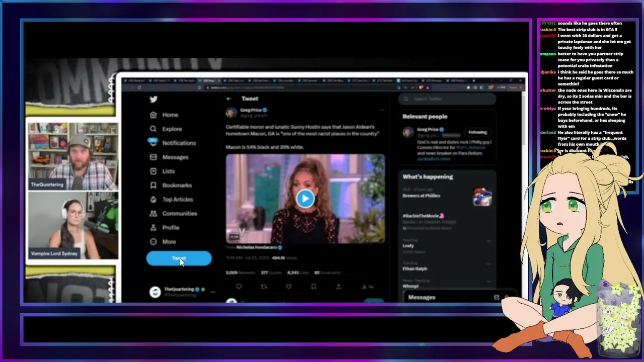The height and width of the screenshot is (362, 644).
Task: Click the TheQuartering account avatar
Action: click(x=155, y=292)
